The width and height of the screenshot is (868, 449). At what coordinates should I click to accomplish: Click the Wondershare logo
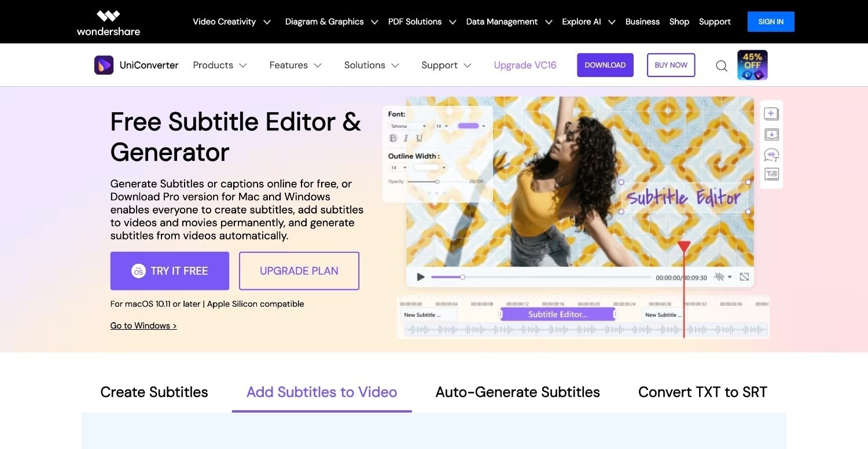(x=108, y=23)
